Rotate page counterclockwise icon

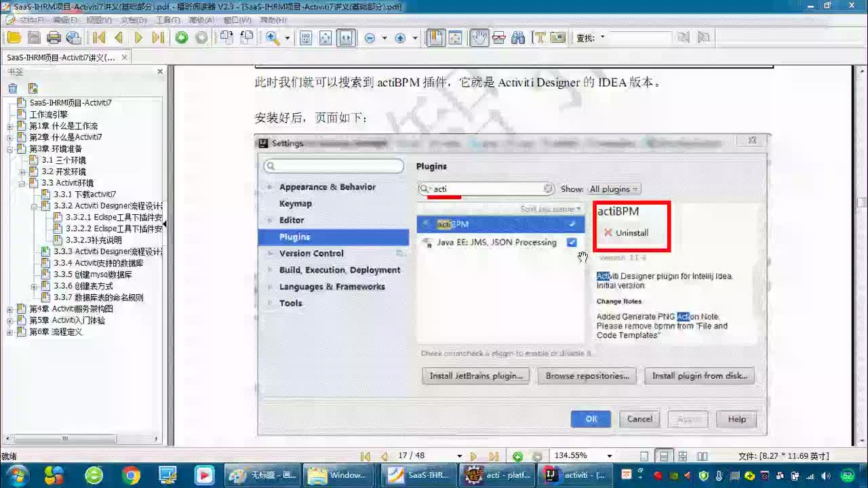point(247,38)
